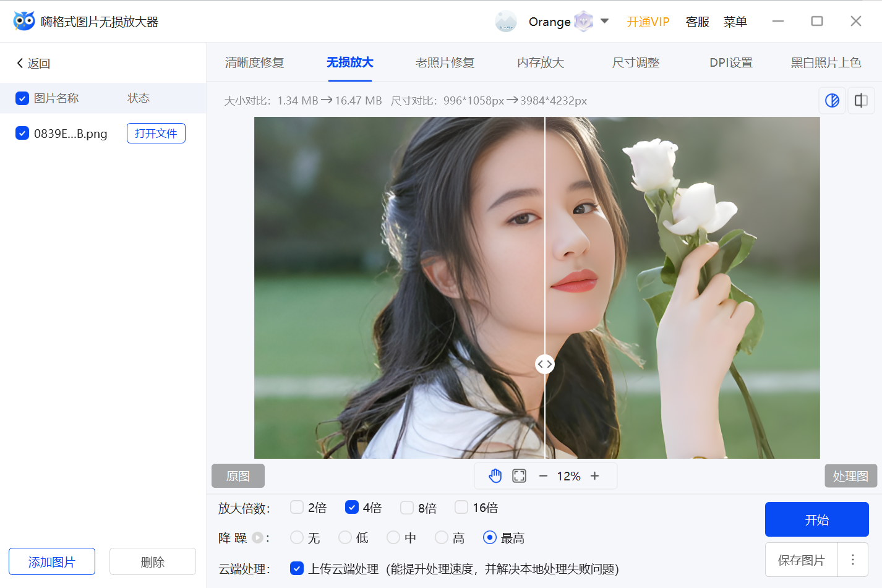Toggle the 4倍 magnification checkbox
The height and width of the screenshot is (588, 882).
click(352, 508)
